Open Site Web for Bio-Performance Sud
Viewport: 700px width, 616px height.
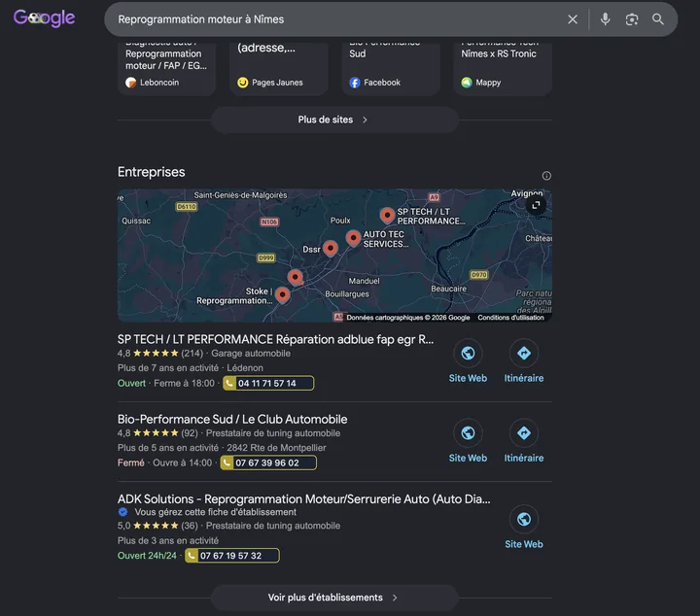[468, 441]
